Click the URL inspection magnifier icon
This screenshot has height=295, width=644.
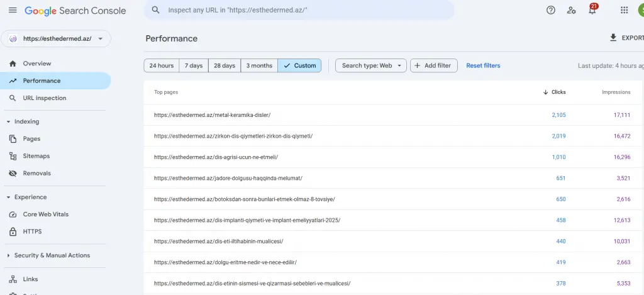tap(13, 97)
